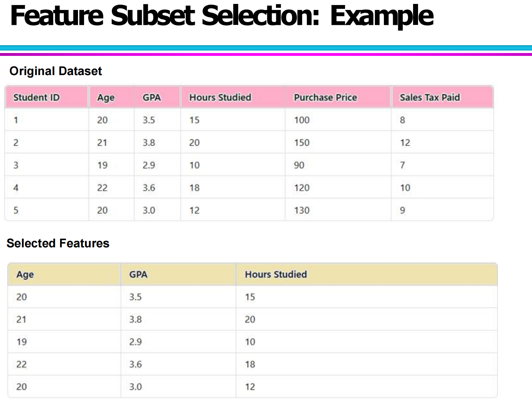This screenshot has width=532, height=405.
Task: Click the "Student ID" column header
Action: click(x=36, y=98)
